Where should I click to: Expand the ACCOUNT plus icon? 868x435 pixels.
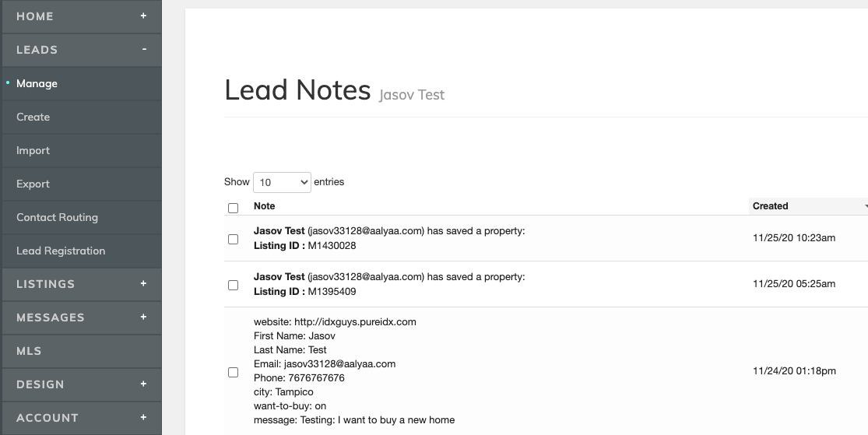tap(143, 417)
